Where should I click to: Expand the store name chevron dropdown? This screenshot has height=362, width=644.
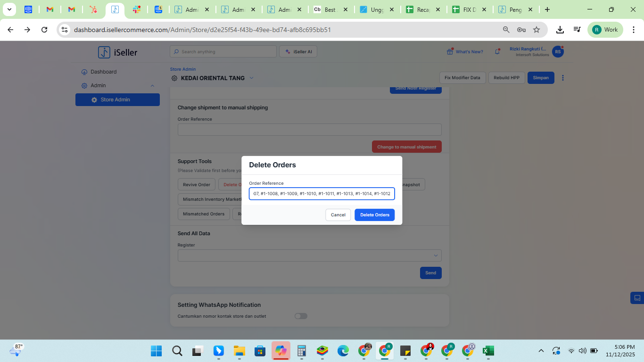[x=251, y=78]
